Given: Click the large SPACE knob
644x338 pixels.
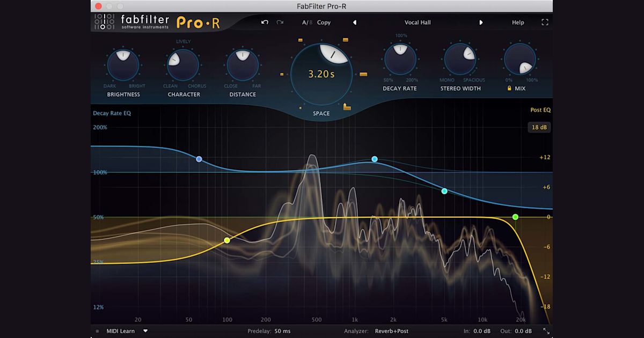Looking at the screenshot, I should tap(321, 74).
